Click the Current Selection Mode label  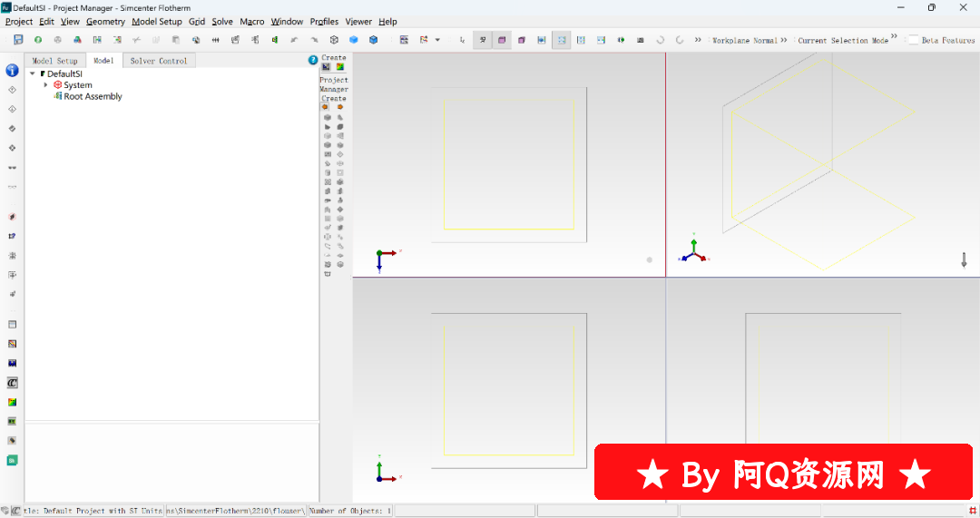coord(843,40)
